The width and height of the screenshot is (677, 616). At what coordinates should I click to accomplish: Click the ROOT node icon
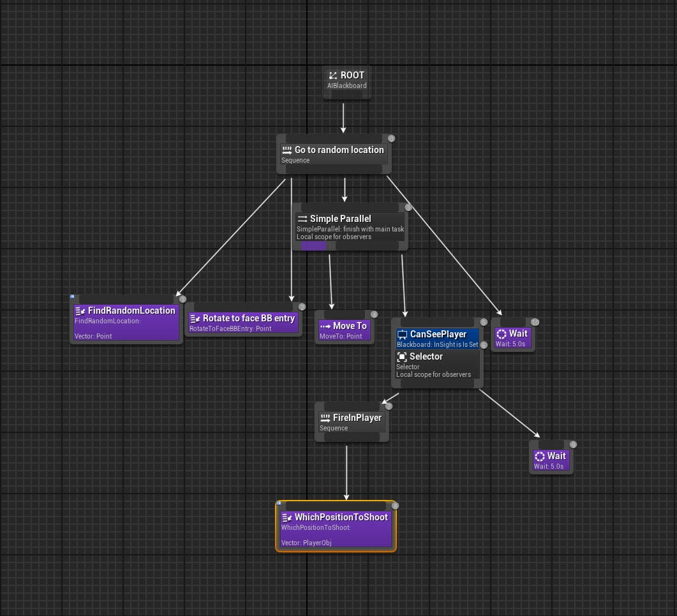pos(332,75)
